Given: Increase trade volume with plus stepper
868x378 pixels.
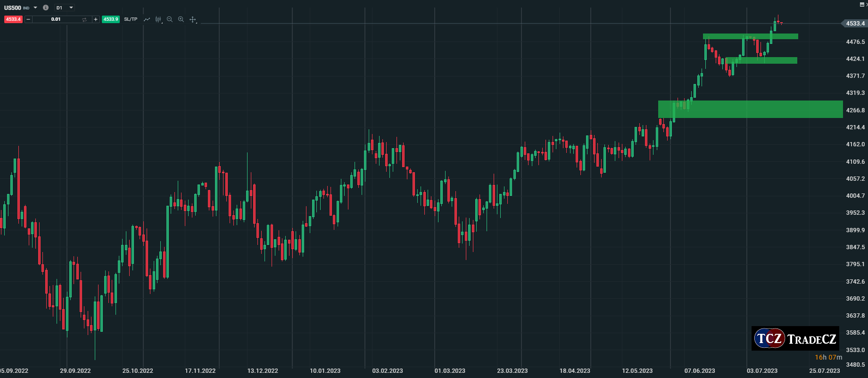Looking at the screenshot, I should coord(96,19).
